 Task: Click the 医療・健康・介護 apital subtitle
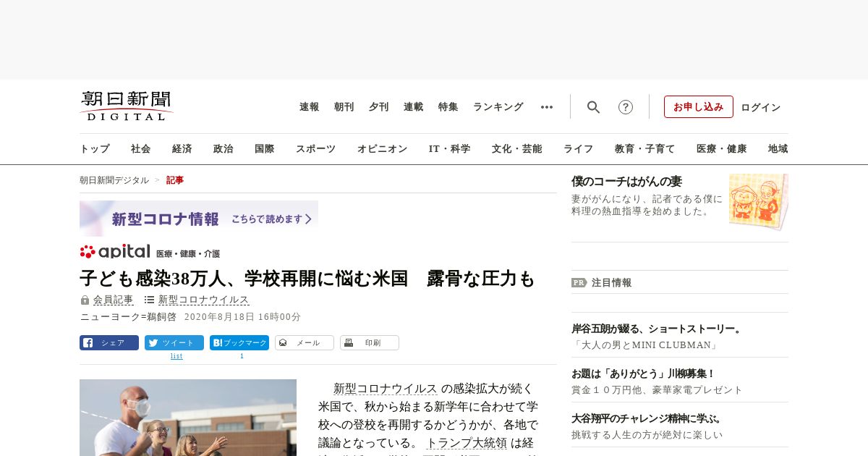(188, 254)
